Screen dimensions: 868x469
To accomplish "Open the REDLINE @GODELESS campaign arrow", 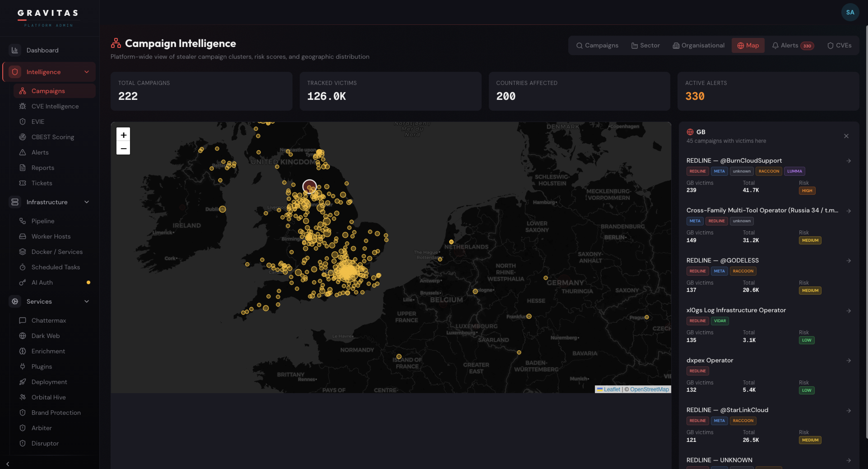I will click(848, 261).
